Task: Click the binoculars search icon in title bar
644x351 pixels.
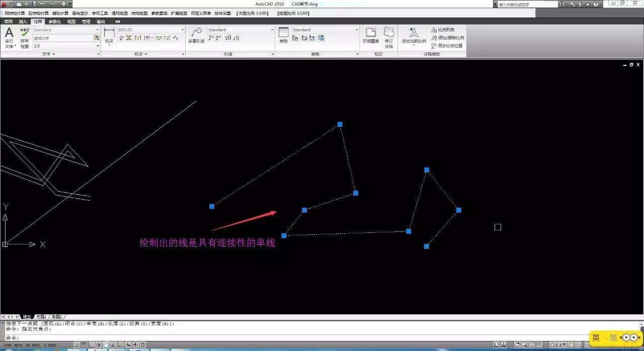Action: coord(562,4)
